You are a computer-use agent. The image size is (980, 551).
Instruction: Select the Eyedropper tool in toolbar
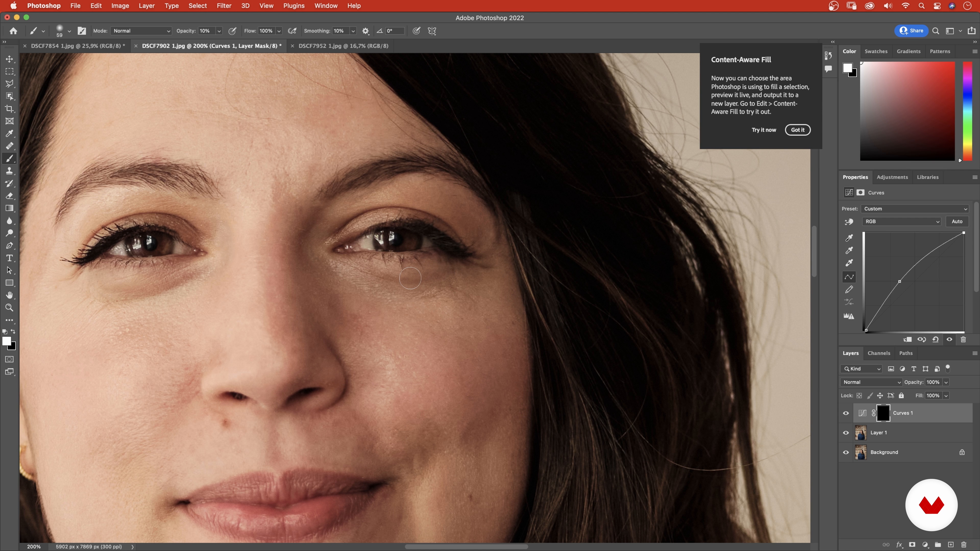[x=9, y=133]
